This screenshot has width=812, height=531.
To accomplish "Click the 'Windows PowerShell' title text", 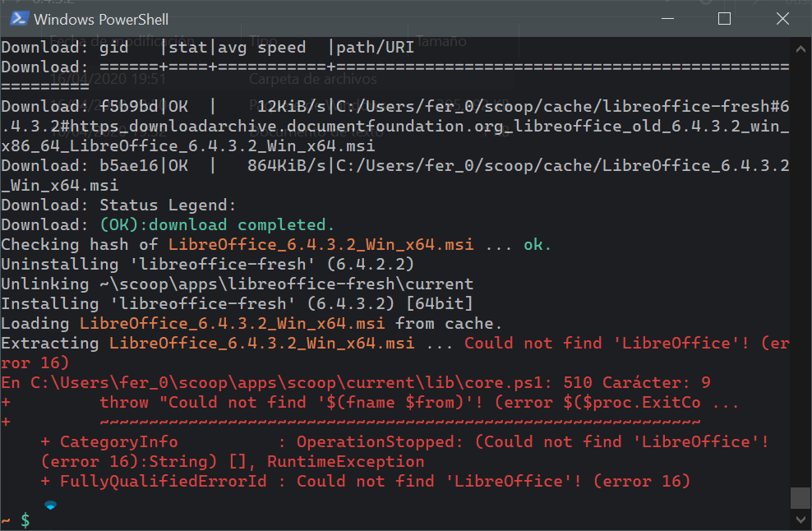I will tap(101, 20).
